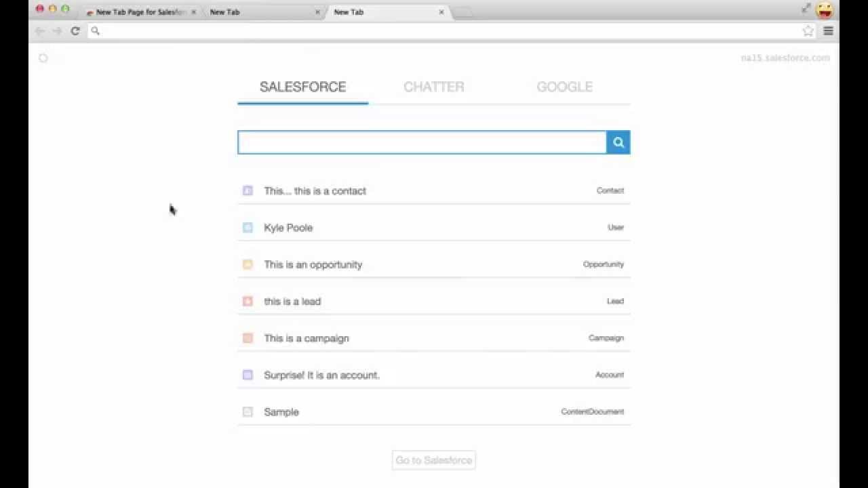Open the 'This... this is a contact' record
Screen dimensions: 868x488
315,191
